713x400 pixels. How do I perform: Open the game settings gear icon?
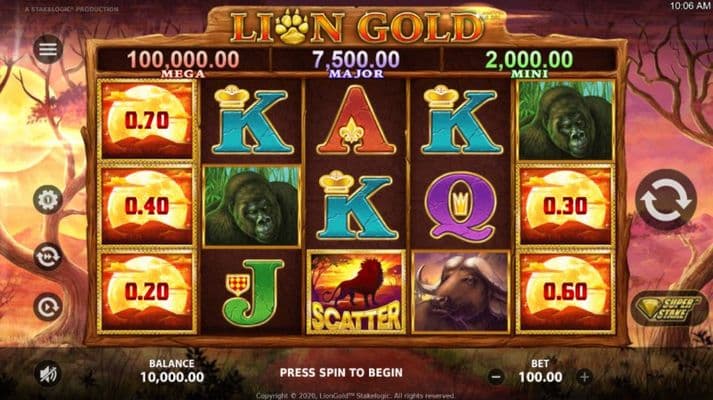coord(48,199)
